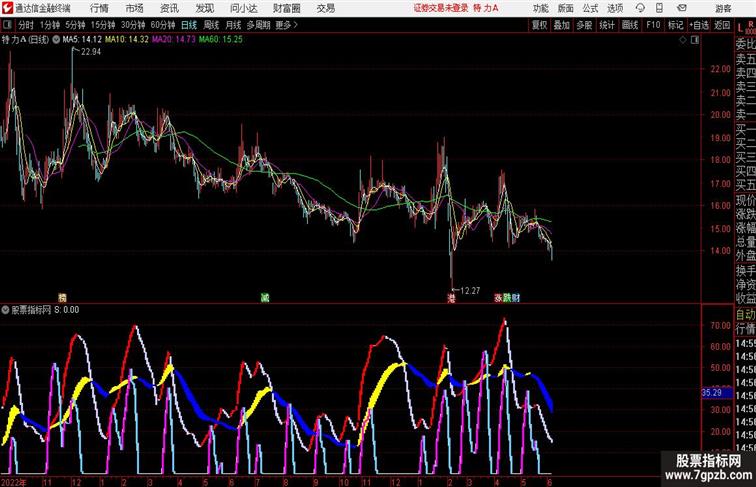Viewport: 756px width, 487px height.
Task: Click the 叠加 overlay button
Action: [562, 25]
